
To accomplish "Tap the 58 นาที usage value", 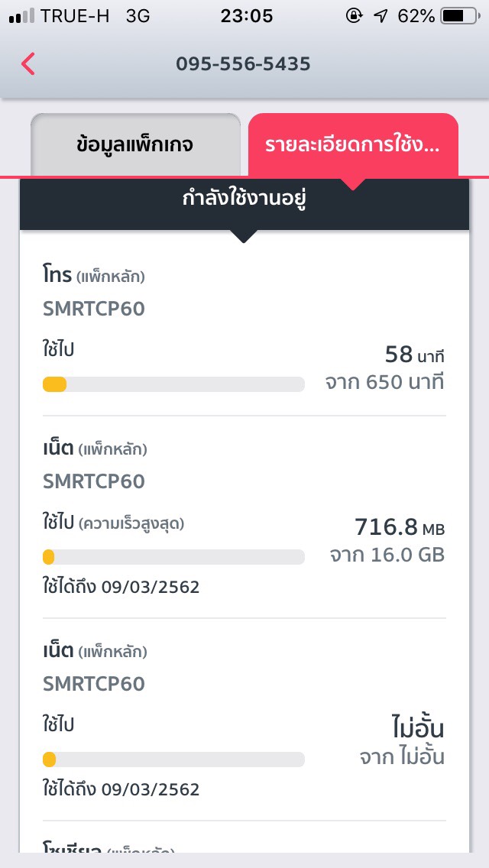I will [x=413, y=355].
